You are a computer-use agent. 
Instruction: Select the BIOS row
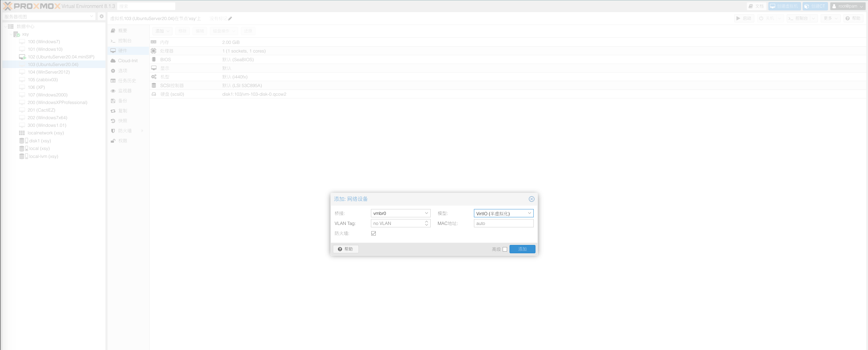click(508, 59)
